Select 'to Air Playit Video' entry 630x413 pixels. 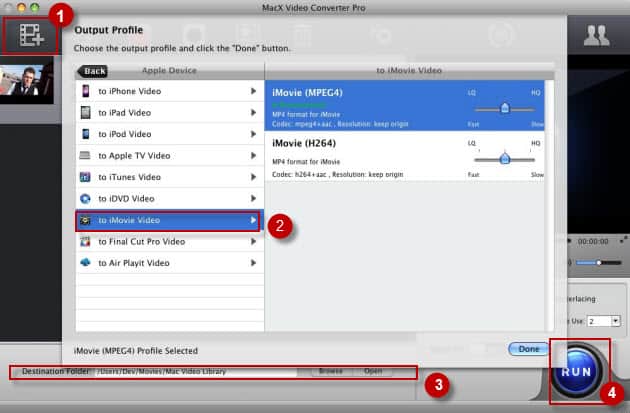pyautogui.click(x=170, y=263)
